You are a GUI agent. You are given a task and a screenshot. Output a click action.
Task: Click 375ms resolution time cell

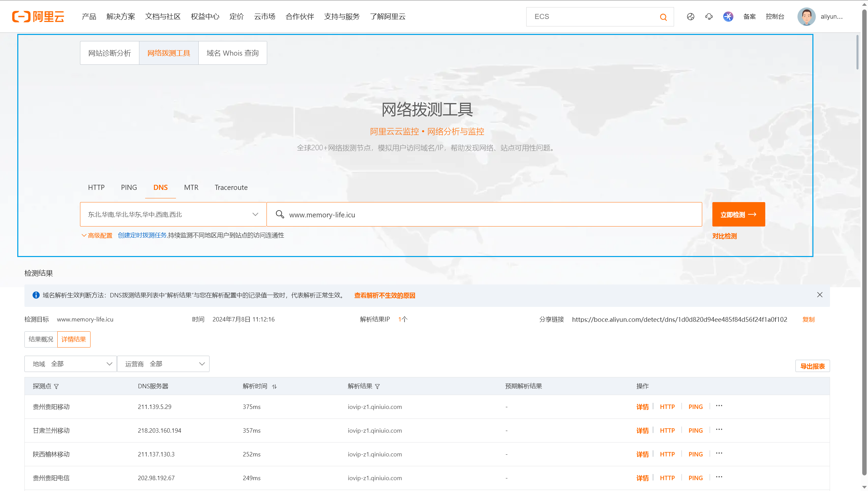coord(252,407)
